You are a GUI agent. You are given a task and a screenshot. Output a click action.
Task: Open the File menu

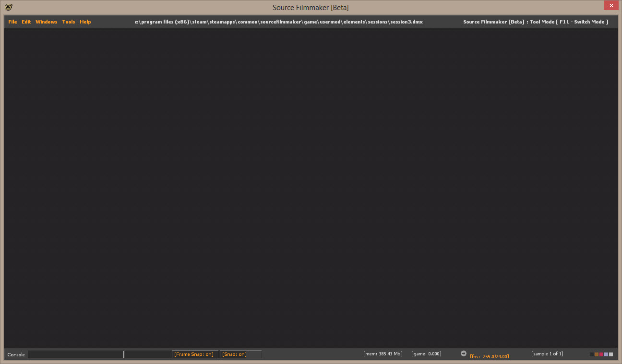[12, 22]
